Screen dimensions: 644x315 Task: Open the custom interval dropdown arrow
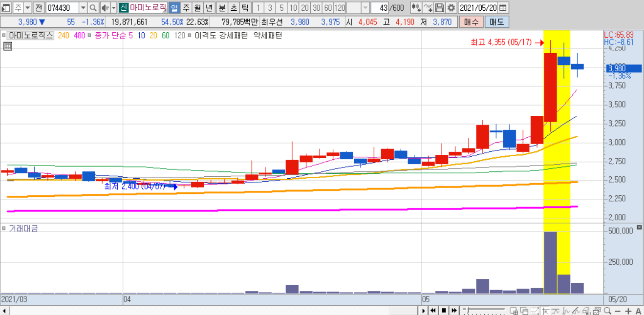(x=365, y=8)
